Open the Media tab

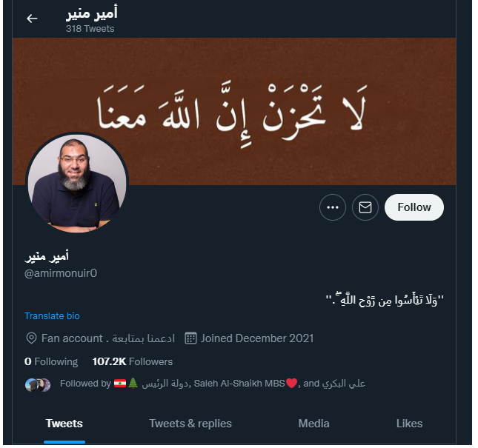tap(313, 424)
